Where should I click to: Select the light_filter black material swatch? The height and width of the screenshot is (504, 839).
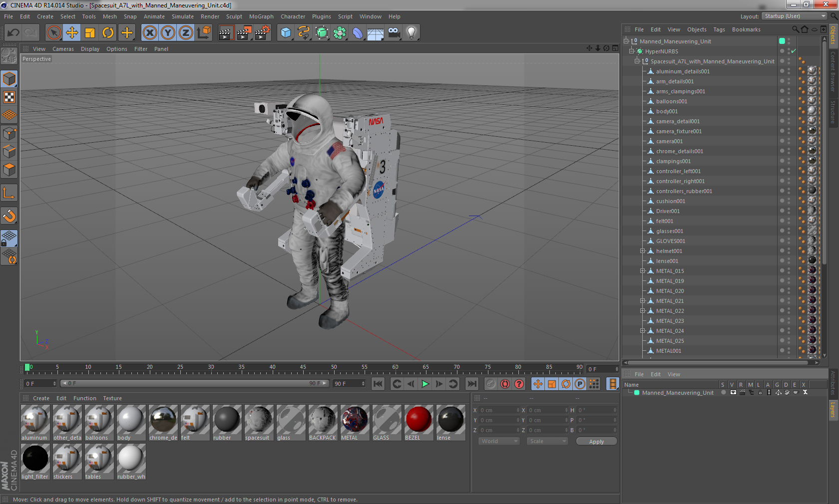pyautogui.click(x=35, y=462)
